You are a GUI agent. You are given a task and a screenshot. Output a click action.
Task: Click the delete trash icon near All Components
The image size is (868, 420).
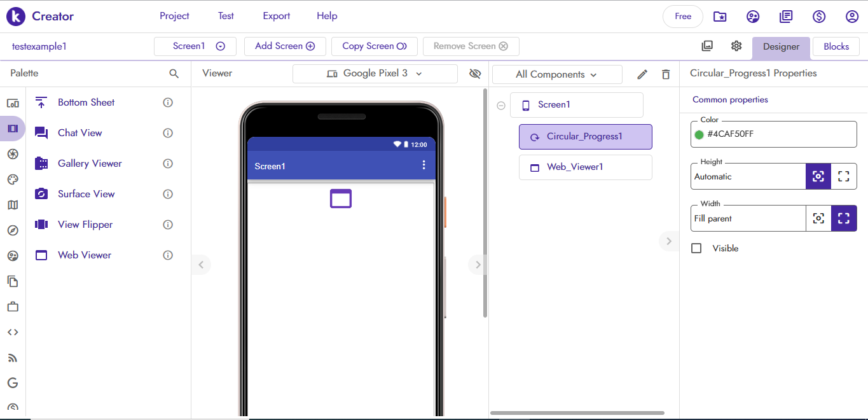(x=665, y=74)
